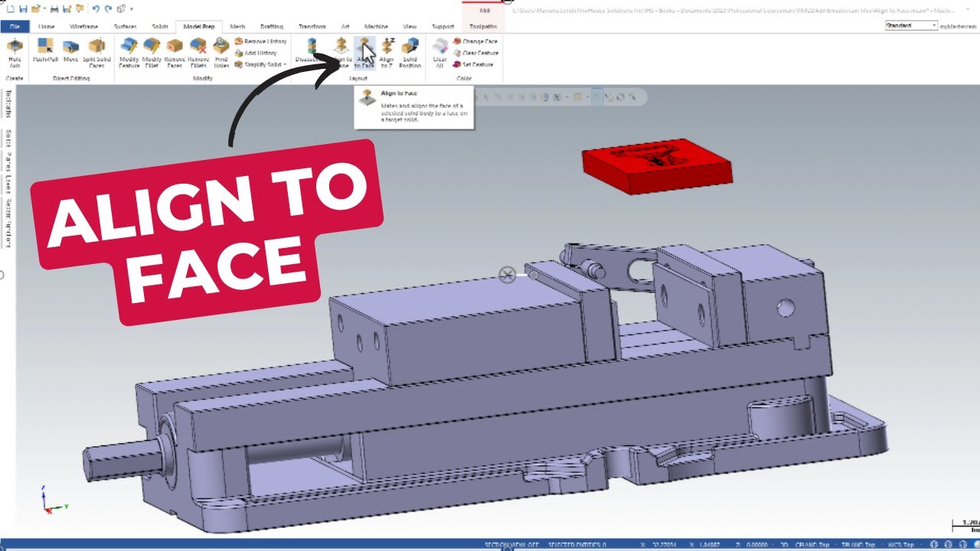Click SELECTED ENTITIES: 0 in status bar
Viewport: 980px width, 551px height.
577,546
